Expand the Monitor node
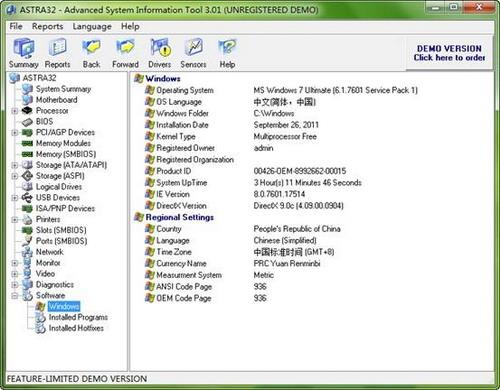Viewport: 500px width, 390px height. coord(15,263)
